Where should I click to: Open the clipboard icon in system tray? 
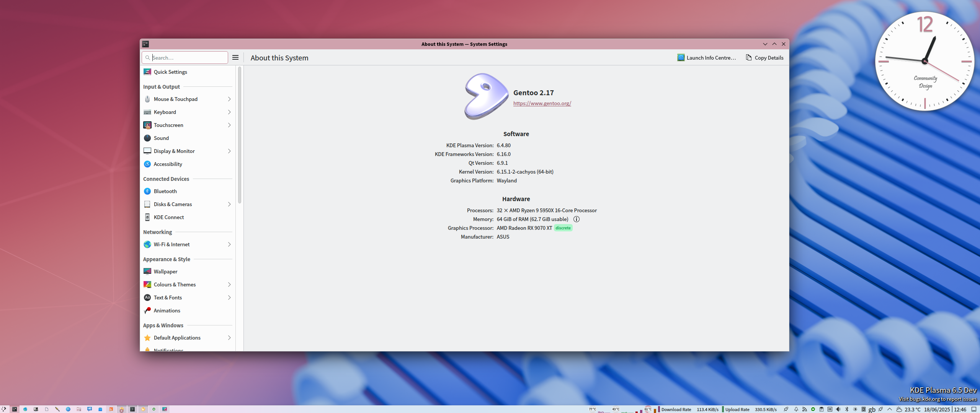point(822,409)
